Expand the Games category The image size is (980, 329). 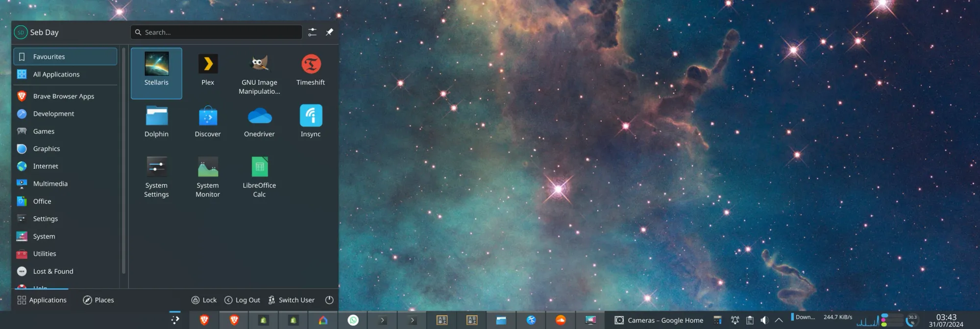click(x=44, y=131)
